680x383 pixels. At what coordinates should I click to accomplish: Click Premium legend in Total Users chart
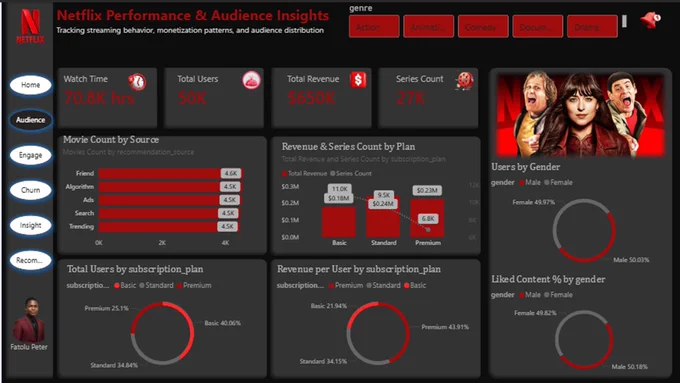pyautogui.click(x=194, y=285)
